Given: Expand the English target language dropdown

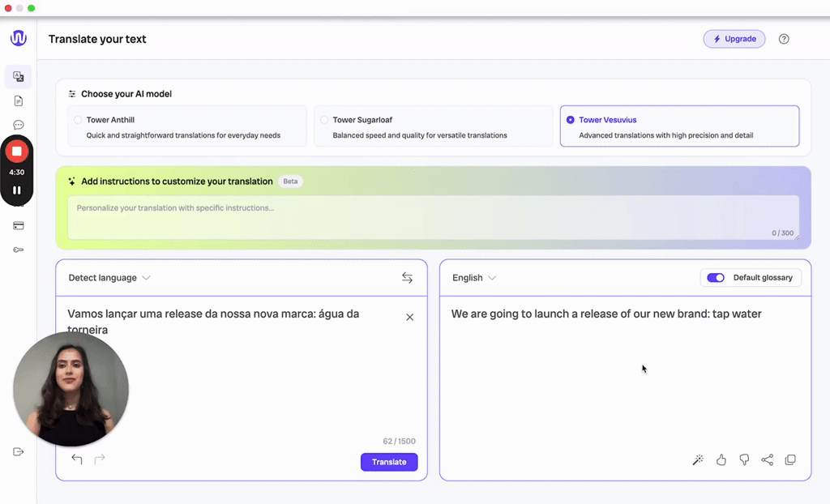Looking at the screenshot, I should coord(474,278).
